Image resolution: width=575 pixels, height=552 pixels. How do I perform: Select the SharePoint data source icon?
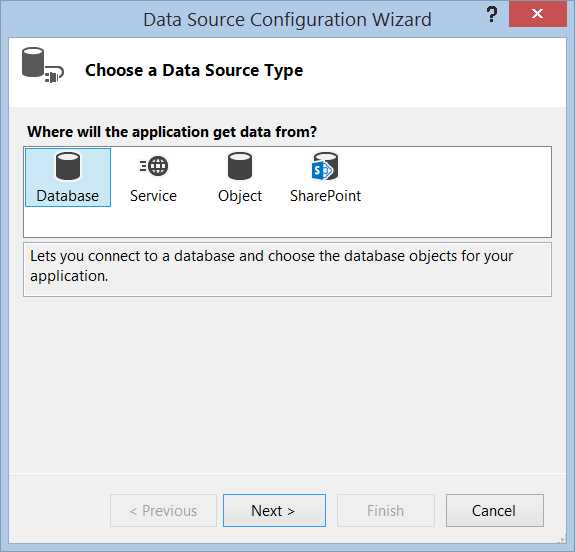point(325,167)
